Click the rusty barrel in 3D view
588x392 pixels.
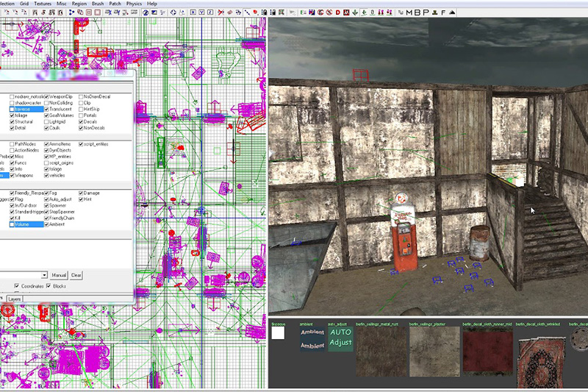click(480, 243)
